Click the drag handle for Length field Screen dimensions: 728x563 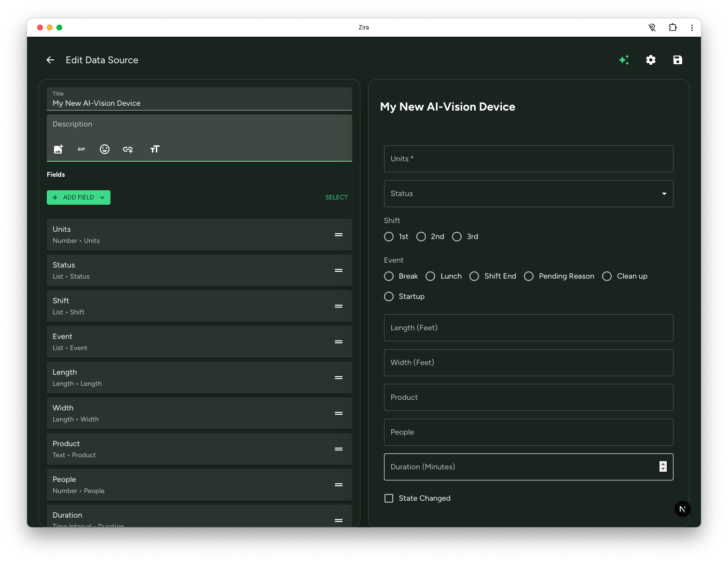pos(339,378)
